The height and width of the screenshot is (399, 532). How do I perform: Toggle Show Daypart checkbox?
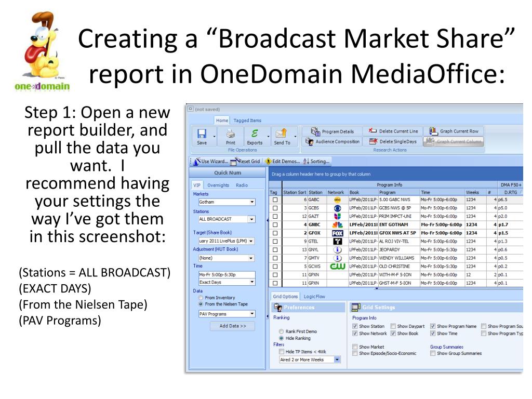[x=393, y=326]
